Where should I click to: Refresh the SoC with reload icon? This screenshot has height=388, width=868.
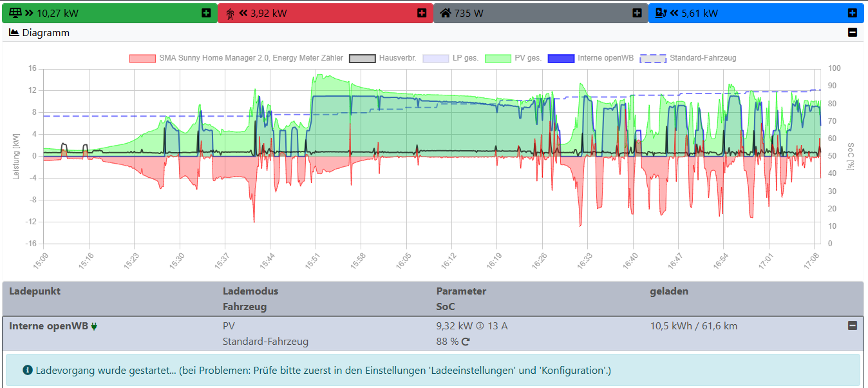click(466, 342)
